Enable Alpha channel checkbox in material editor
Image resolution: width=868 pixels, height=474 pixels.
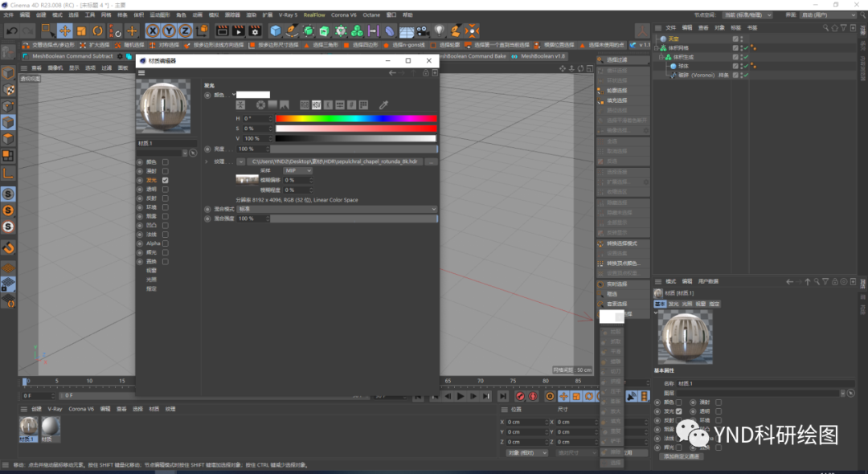[165, 243]
